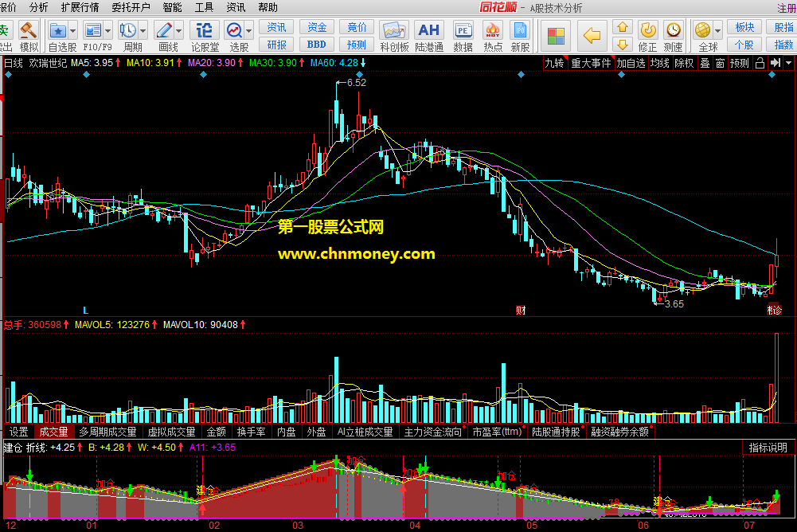The image size is (797, 532).
Task: Expand the 选股 dropdown arrow
Action: [249, 31]
